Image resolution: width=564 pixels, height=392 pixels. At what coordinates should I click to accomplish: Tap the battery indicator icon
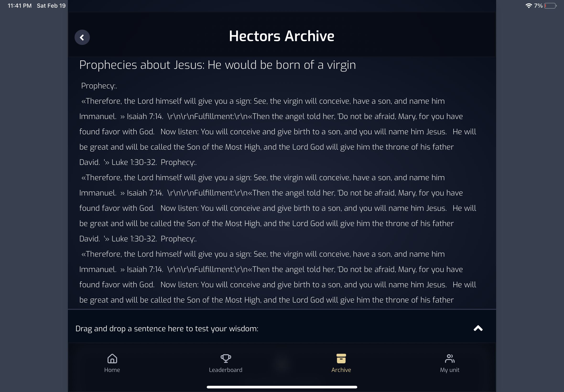tap(550, 6)
